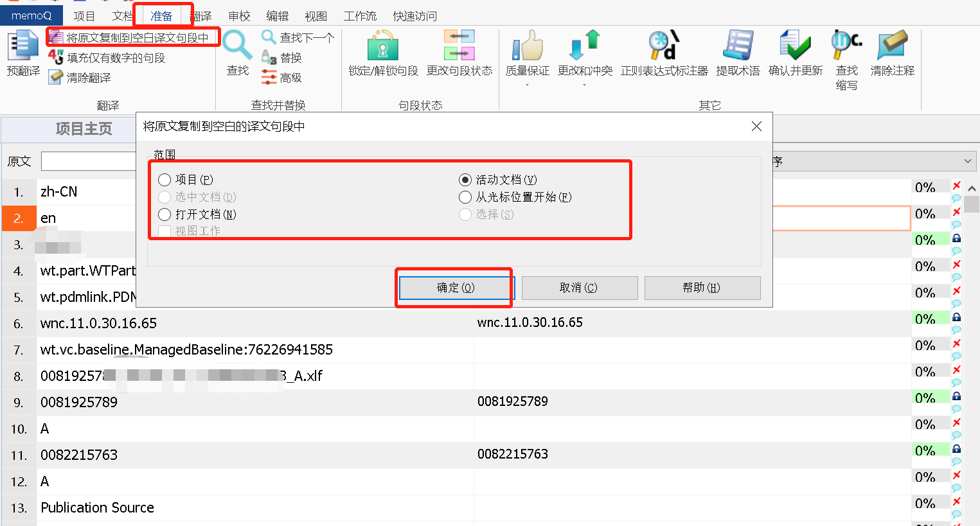The image size is (980, 526).
Task: Click the 预翻译 pre-translate icon
Action: coord(23,46)
